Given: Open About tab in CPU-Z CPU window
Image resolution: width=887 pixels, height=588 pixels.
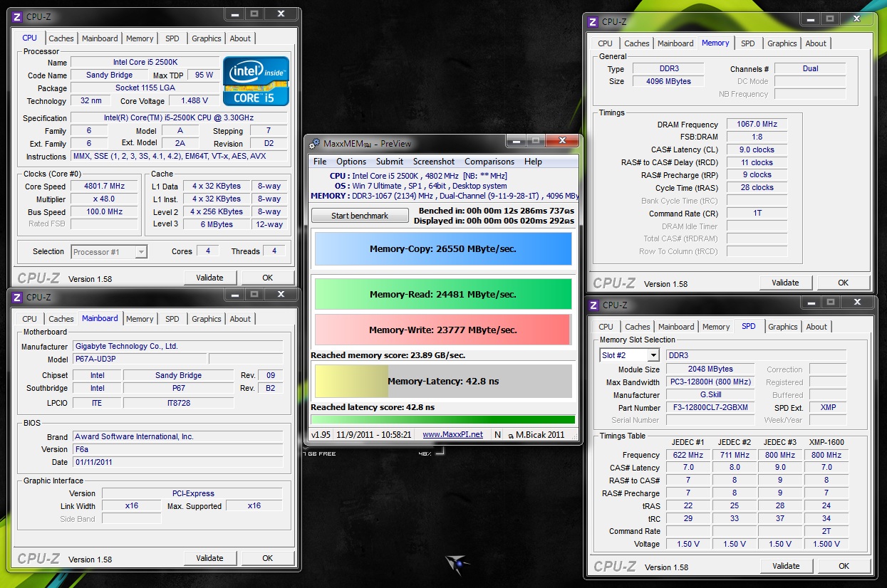Looking at the screenshot, I should (x=240, y=38).
